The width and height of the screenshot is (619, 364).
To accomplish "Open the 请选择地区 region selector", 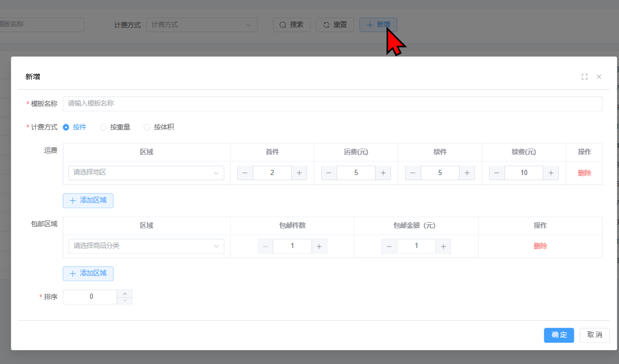I will coord(146,173).
